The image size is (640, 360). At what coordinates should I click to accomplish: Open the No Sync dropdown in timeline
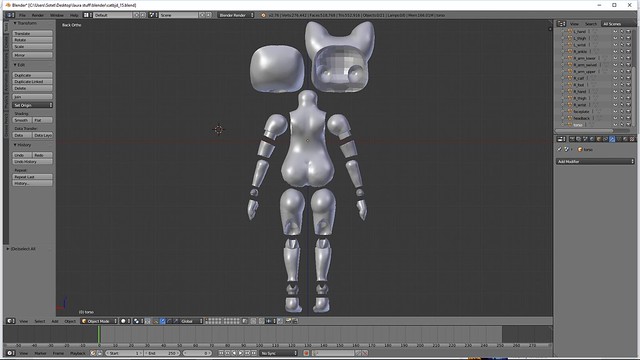coord(279,353)
